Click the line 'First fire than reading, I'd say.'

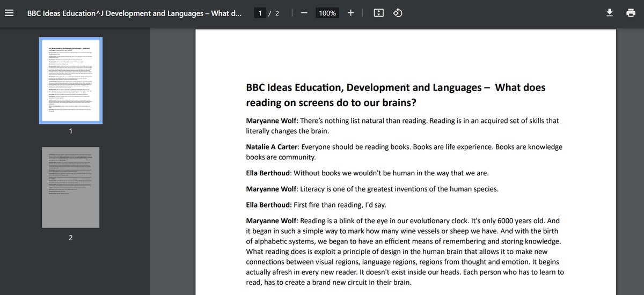[x=339, y=205]
